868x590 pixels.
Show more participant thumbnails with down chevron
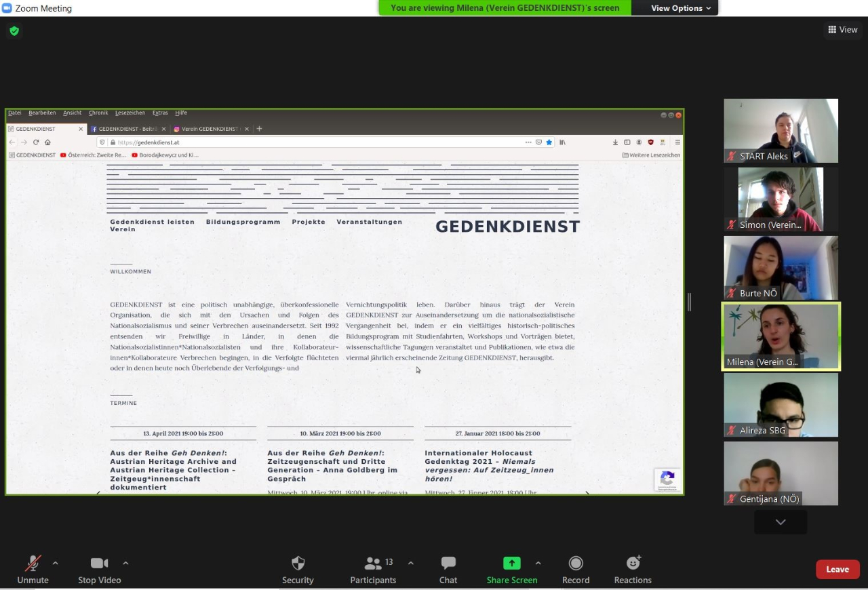[x=781, y=522]
